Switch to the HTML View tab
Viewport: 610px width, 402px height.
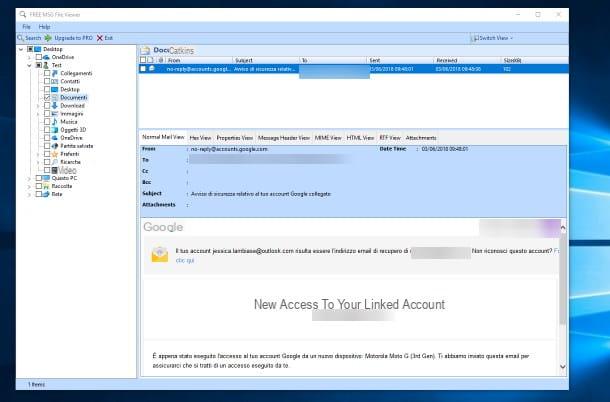click(360, 138)
